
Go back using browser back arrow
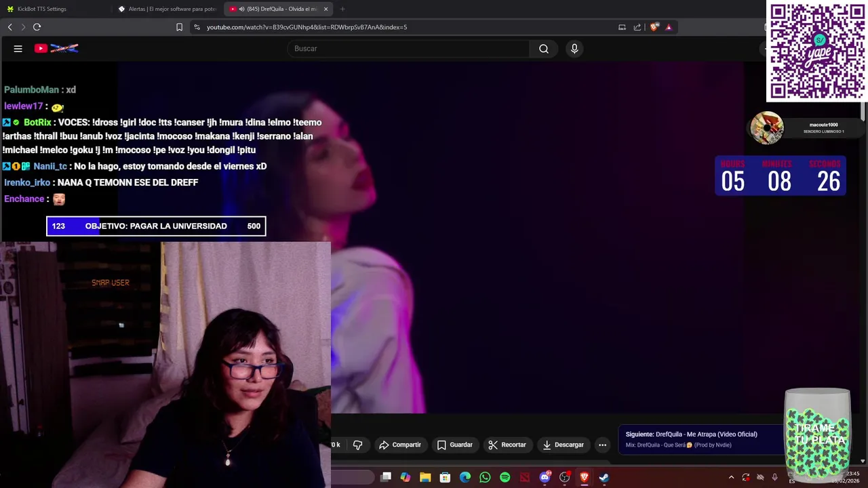tap(9, 27)
